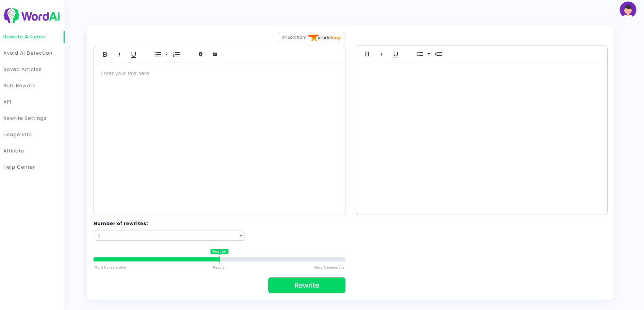The width and height of the screenshot is (644, 310).
Task: Apply a numbered list in the left editor
Action: point(176,54)
